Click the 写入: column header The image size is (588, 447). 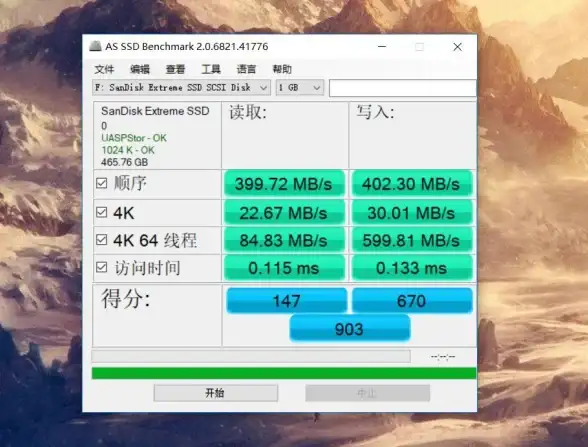375,112
